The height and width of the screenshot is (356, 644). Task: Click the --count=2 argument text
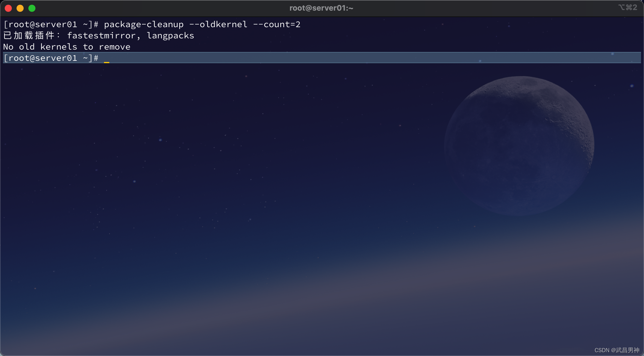pos(277,25)
